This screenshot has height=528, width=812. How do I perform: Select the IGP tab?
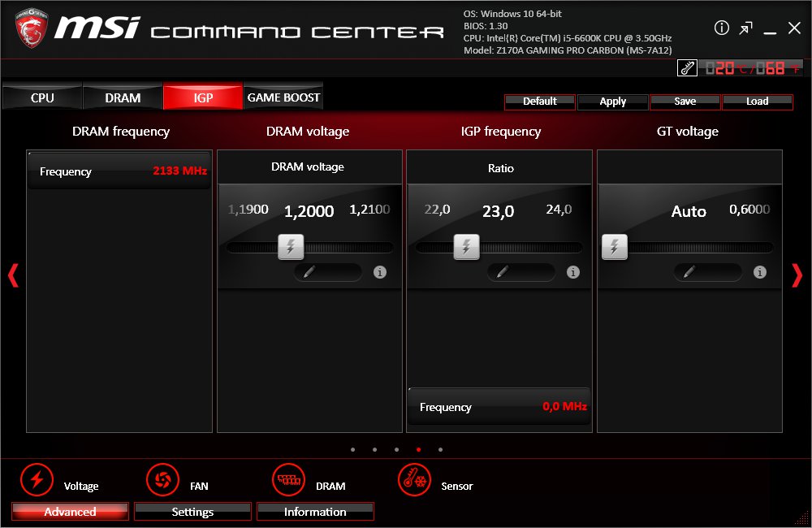tap(203, 97)
